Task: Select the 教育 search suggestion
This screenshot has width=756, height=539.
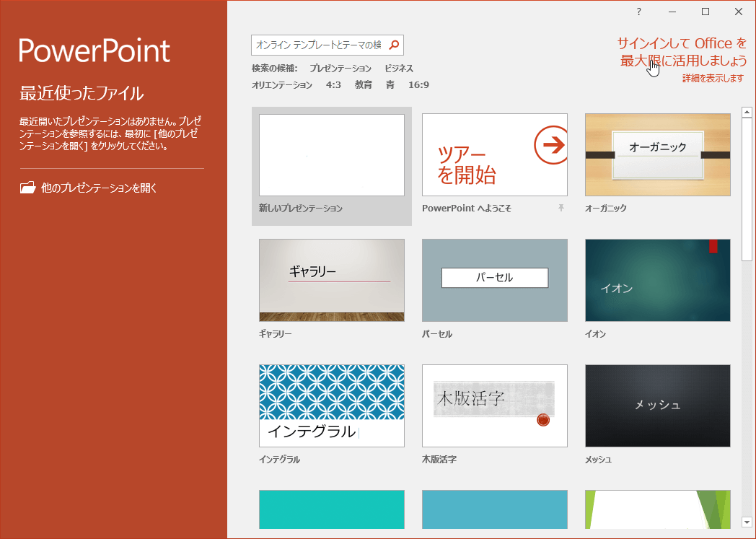Action: [364, 85]
